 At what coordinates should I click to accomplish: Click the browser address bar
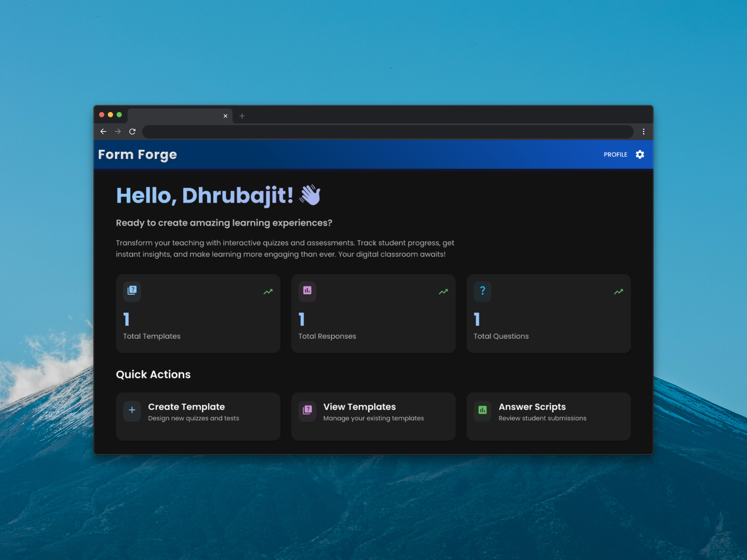(x=388, y=131)
